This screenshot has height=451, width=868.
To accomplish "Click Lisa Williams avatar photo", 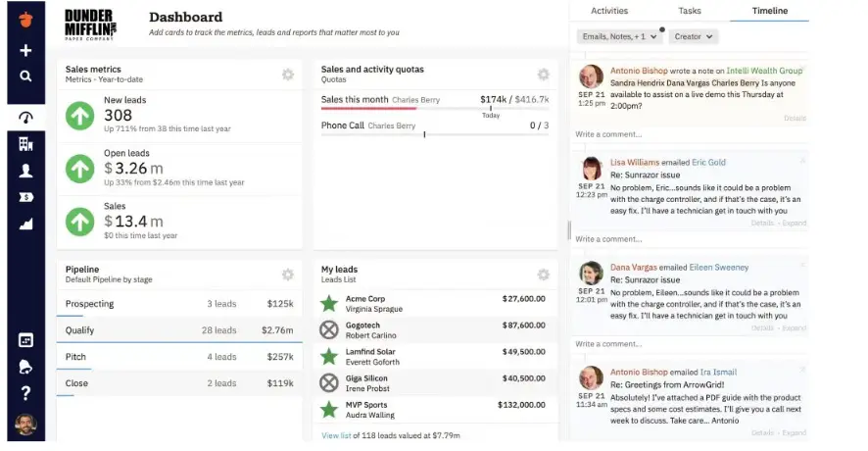I will coord(591,169).
